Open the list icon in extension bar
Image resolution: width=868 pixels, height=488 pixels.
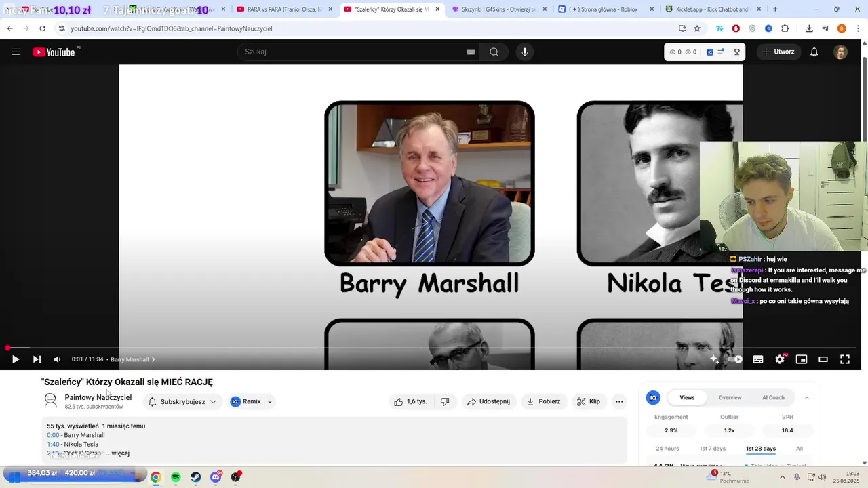(721, 52)
